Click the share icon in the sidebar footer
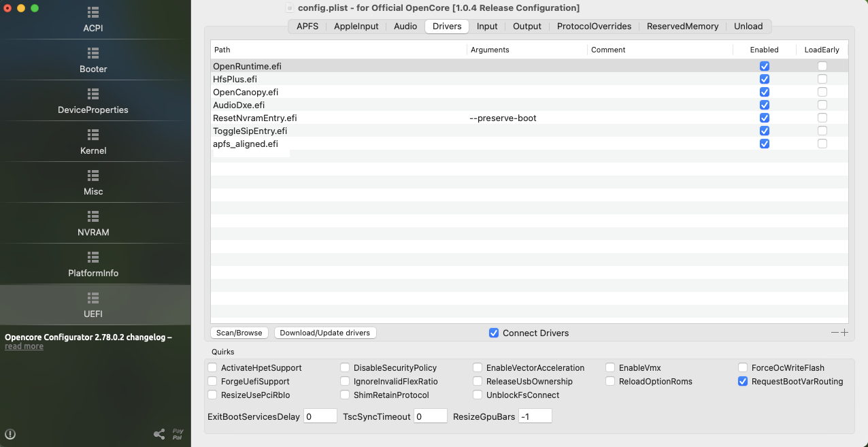868x447 pixels. pos(159,434)
